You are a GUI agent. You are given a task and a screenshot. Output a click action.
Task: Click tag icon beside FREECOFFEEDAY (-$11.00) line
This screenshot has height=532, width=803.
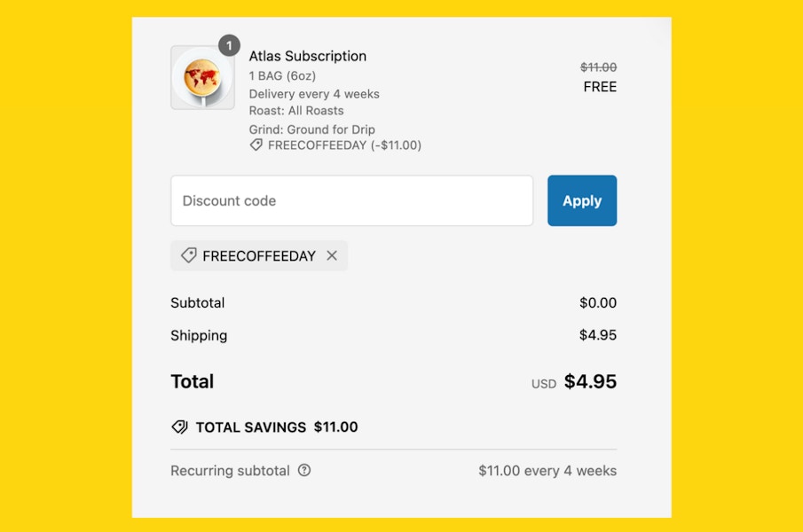[256, 145]
